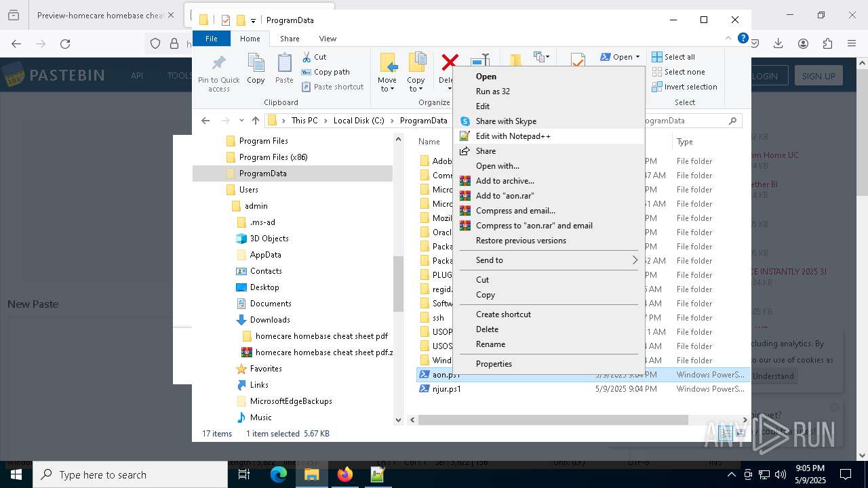Click Select none in ribbon
This screenshot has height=488, width=868.
[678, 72]
